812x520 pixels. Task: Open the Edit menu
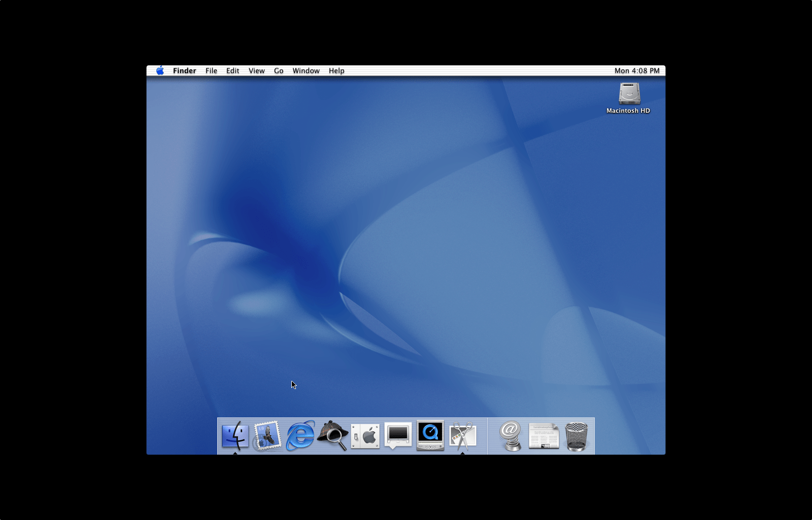[232, 71]
